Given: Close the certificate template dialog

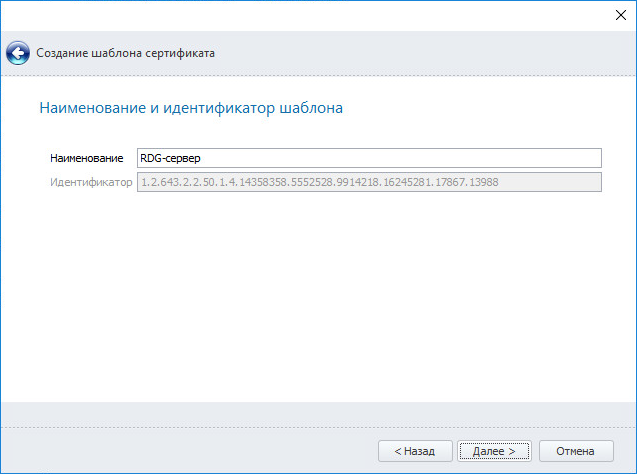Looking at the screenshot, I should click(x=620, y=15).
